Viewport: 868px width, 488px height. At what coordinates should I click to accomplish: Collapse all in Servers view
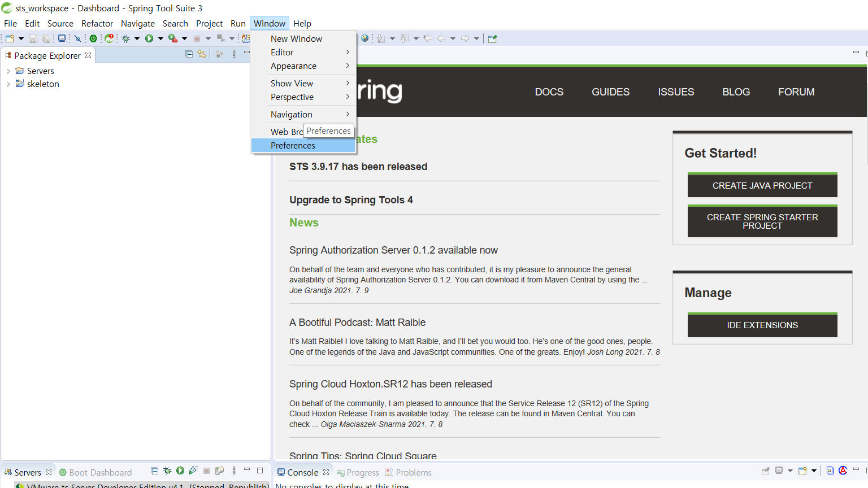154,470
